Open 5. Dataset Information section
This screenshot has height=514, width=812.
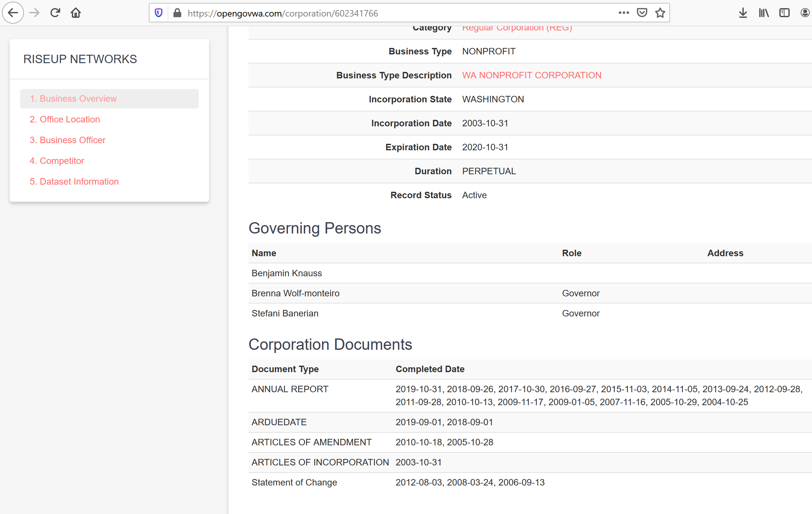[x=74, y=182]
